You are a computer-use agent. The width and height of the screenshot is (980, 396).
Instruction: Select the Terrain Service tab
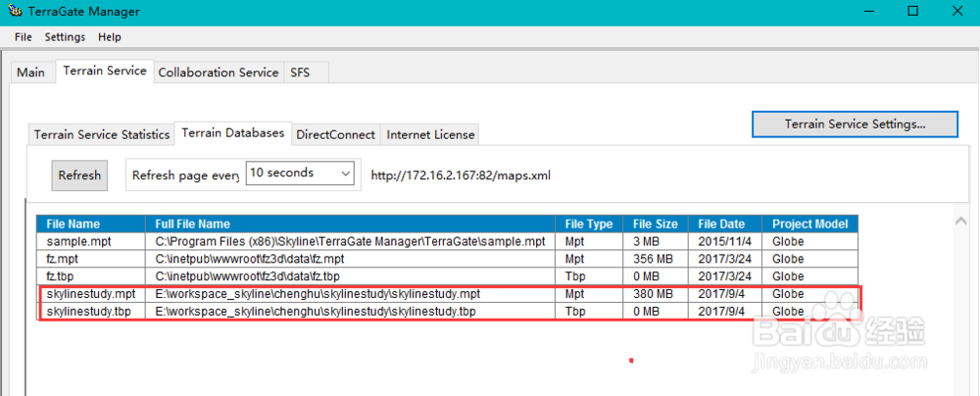105,71
